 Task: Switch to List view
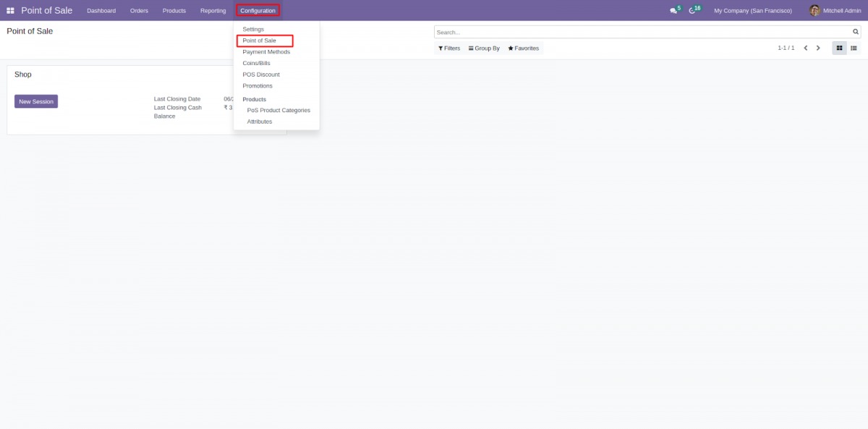point(854,48)
